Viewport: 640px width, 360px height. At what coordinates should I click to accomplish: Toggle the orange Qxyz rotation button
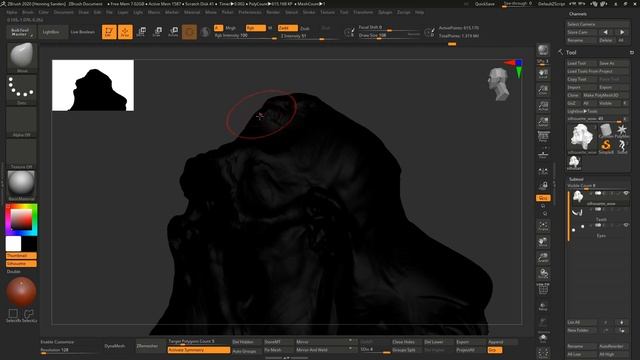543,198
